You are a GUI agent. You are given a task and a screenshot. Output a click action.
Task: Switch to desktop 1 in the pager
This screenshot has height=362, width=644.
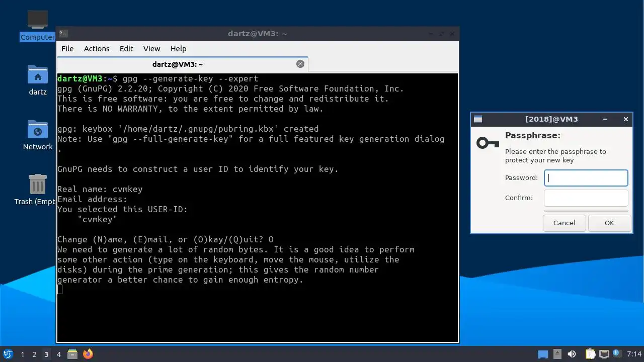click(22, 354)
